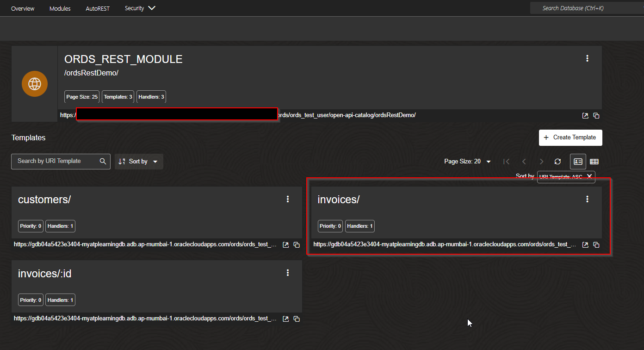Open the customers/ template URL in new tab
The height and width of the screenshot is (350, 644).
tap(285, 244)
